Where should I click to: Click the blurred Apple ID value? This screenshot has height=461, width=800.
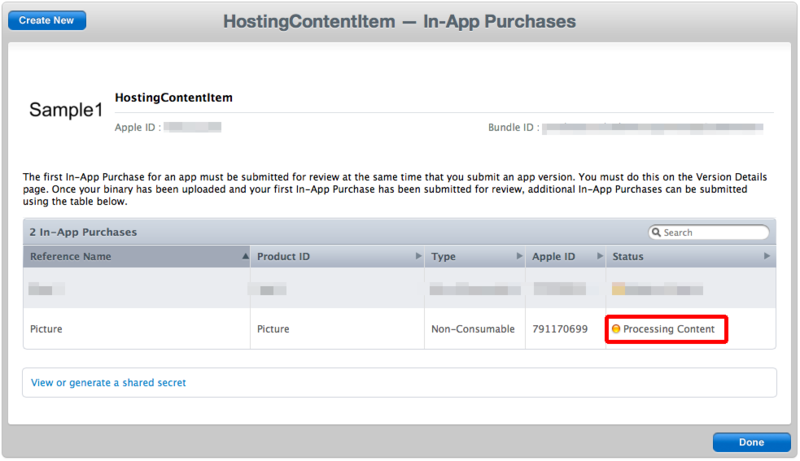pyautogui.click(x=192, y=127)
